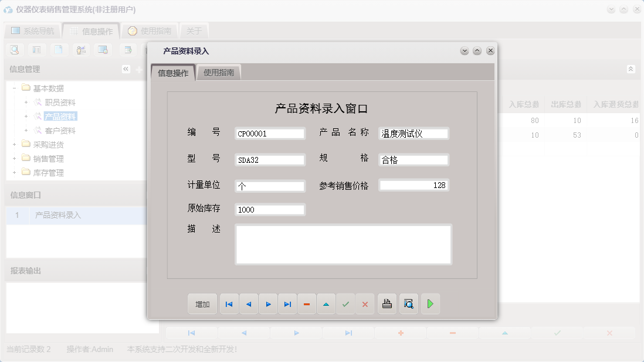Collapse the 信息管理 panel with the double chevron
Viewport: 644px width, 362px height.
point(125,69)
